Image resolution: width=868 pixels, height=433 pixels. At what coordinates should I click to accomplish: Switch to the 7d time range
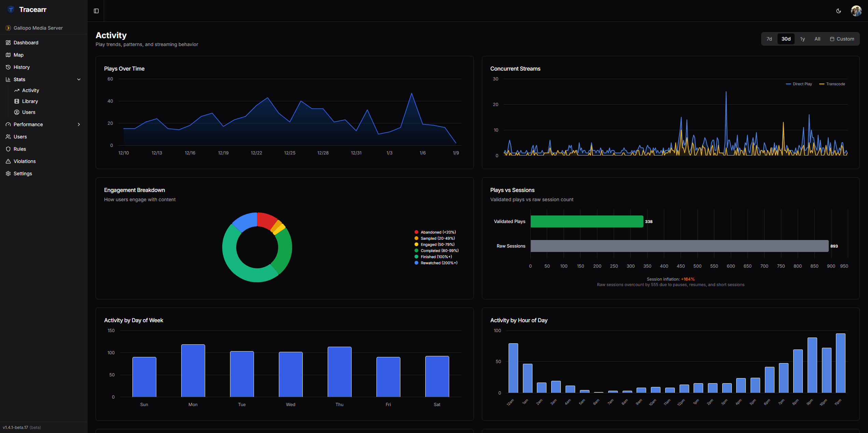[x=769, y=39]
